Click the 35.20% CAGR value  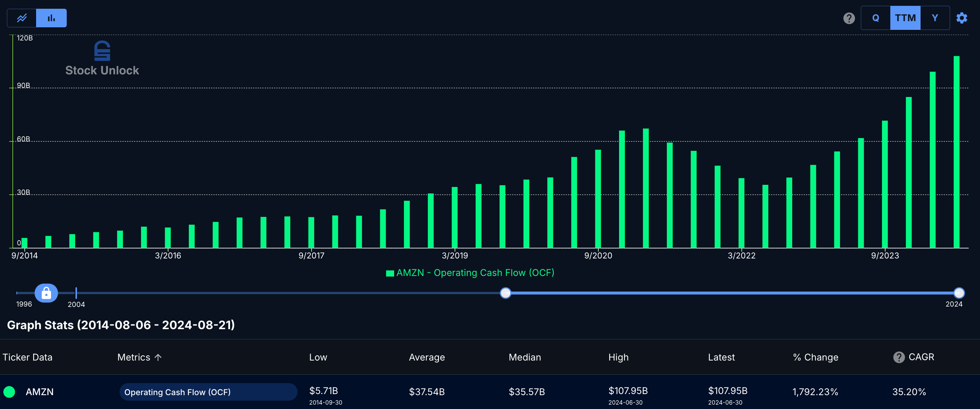909,392
